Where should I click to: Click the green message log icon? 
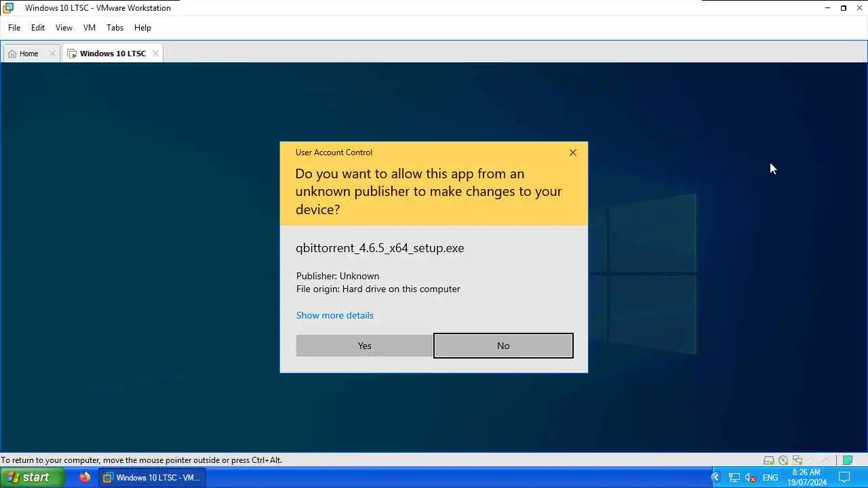point(848,460)
